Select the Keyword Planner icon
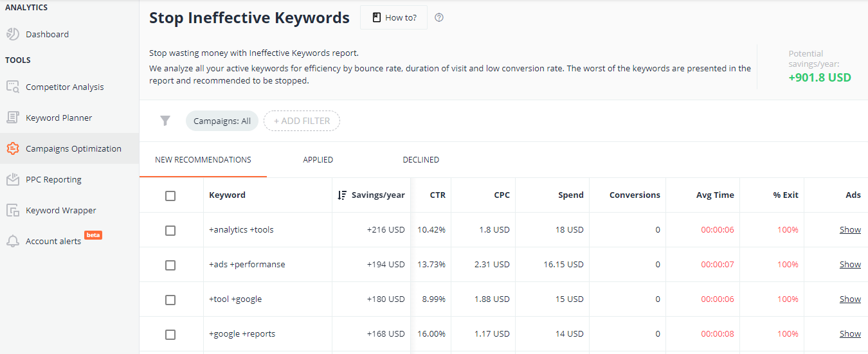Image resolution: width=868 pixels, height=354 pixels. pos(13,118)
